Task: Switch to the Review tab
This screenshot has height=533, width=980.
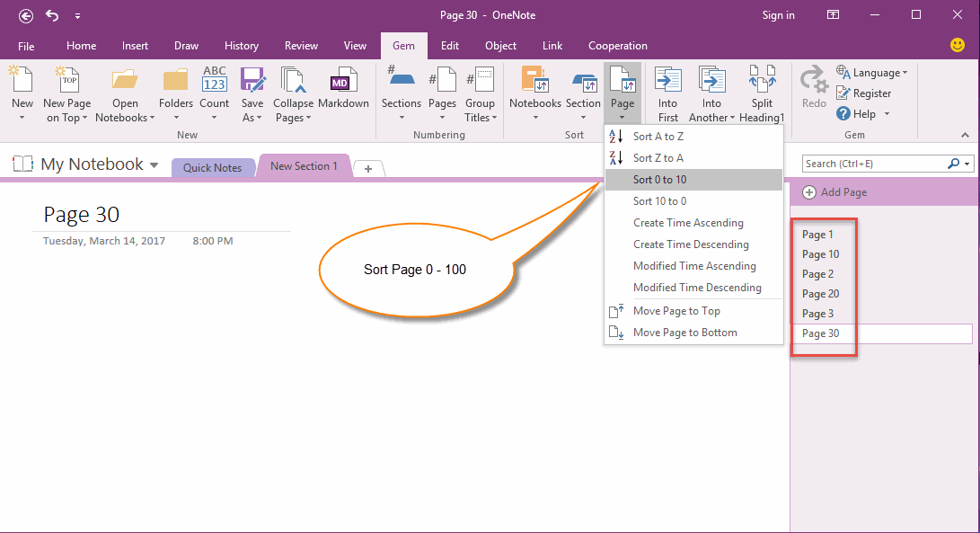Action: point(301,46)
